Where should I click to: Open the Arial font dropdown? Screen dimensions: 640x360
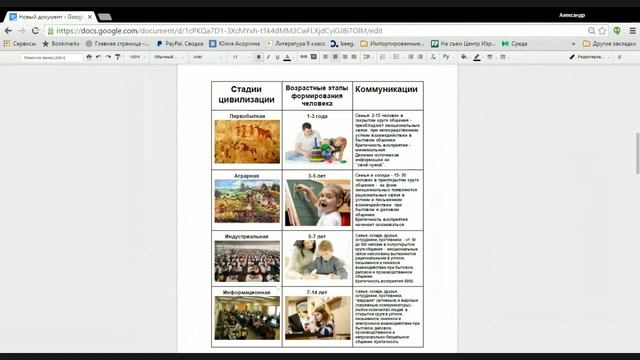tap(207, 57)
